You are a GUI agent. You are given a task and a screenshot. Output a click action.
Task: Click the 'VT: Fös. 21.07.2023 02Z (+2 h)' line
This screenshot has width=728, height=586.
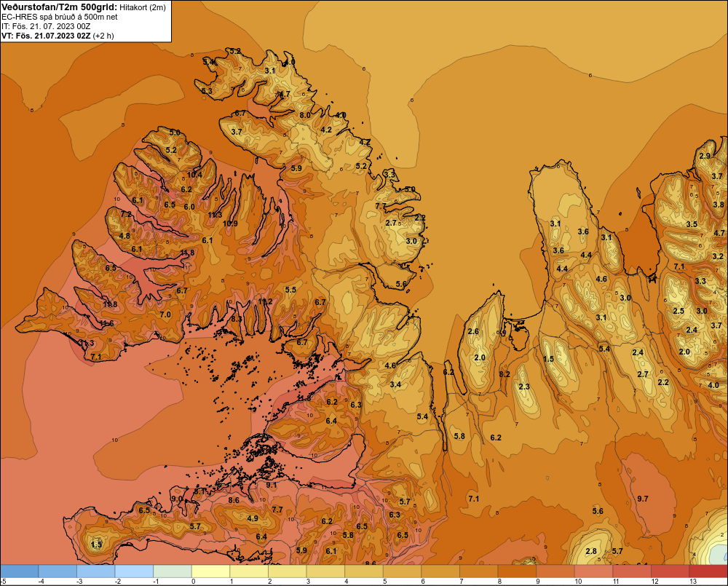pyautogui.click(x=58, y=36)
